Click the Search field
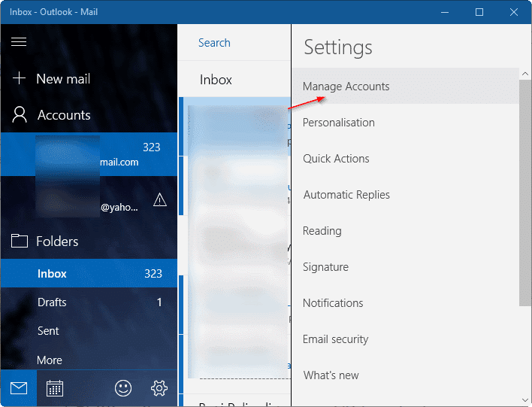Image resolution: width=532 pixels, height=407 pixels. pos(234,43)
